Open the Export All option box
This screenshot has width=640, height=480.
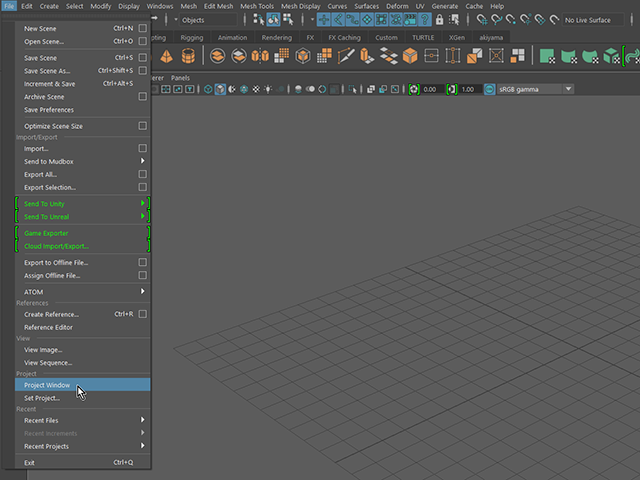[x=142, y=174]
